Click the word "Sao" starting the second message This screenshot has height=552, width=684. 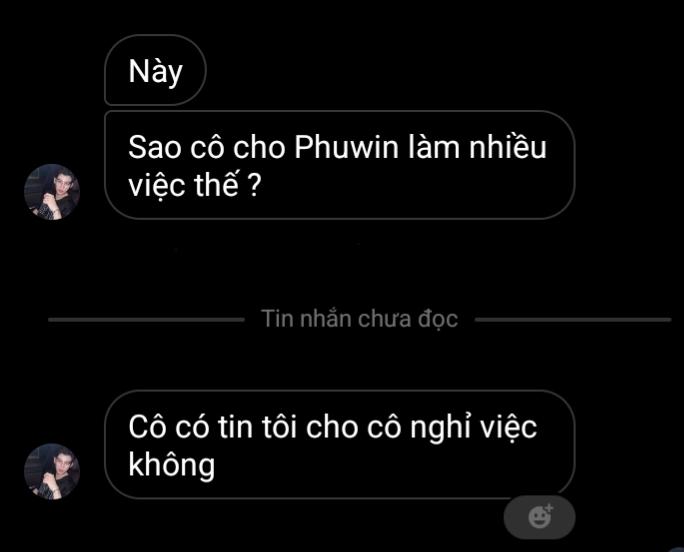(x=154, y=148)
